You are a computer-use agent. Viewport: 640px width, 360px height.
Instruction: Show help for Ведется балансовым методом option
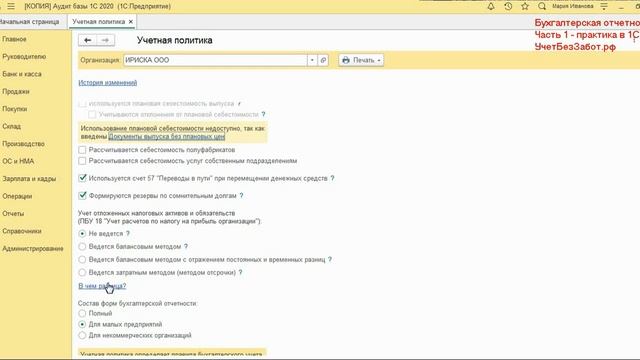pyautogui.click(x=186, y=247)
